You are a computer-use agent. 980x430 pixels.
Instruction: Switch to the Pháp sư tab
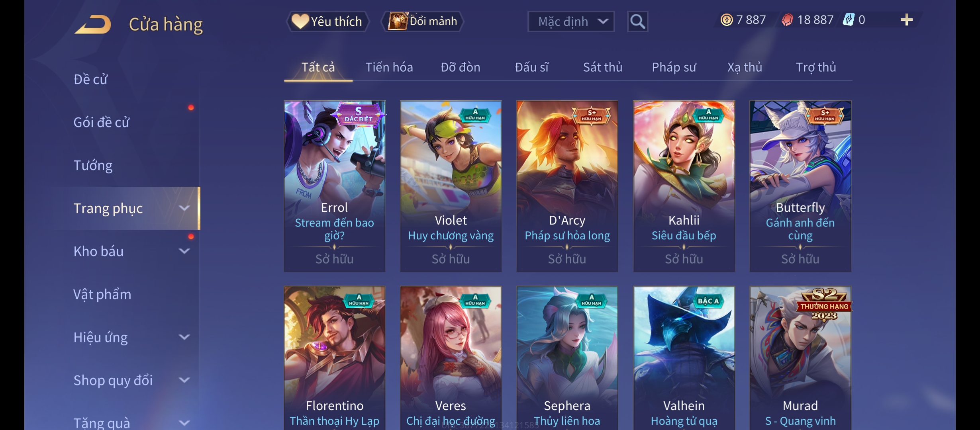tap(674, 67)
